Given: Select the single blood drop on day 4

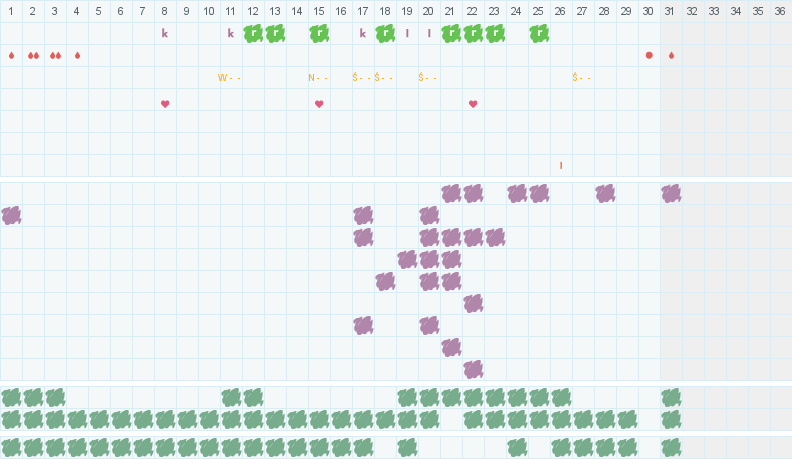Looking at the screenshot, I should click(x=77, y=56).
